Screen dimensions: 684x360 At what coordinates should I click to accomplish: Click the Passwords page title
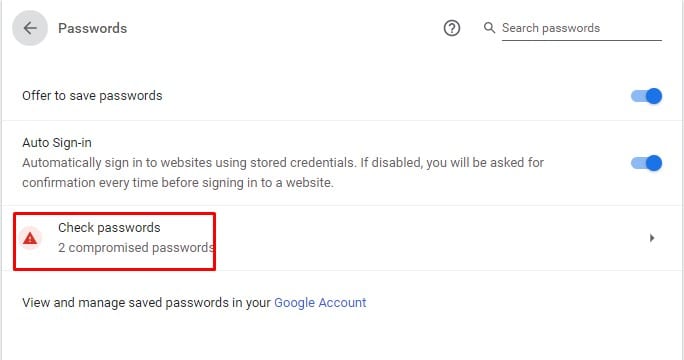tap(92, 28)
